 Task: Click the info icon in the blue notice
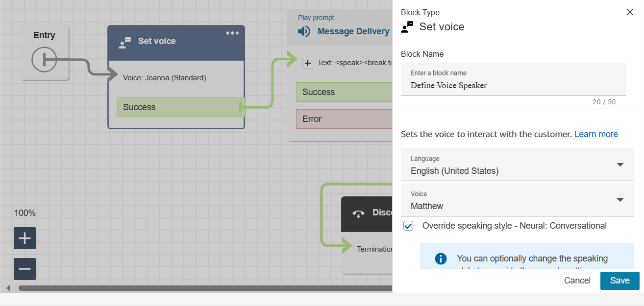click(441, 259)
